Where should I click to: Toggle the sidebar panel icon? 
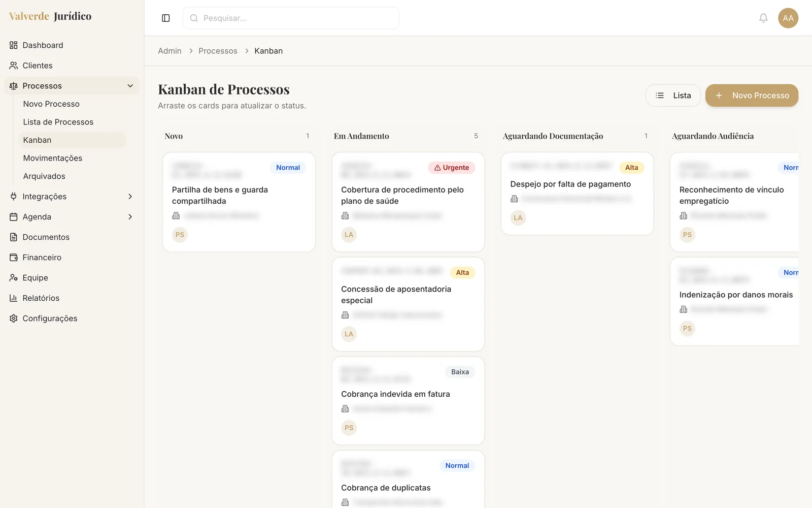click(165, 18)
